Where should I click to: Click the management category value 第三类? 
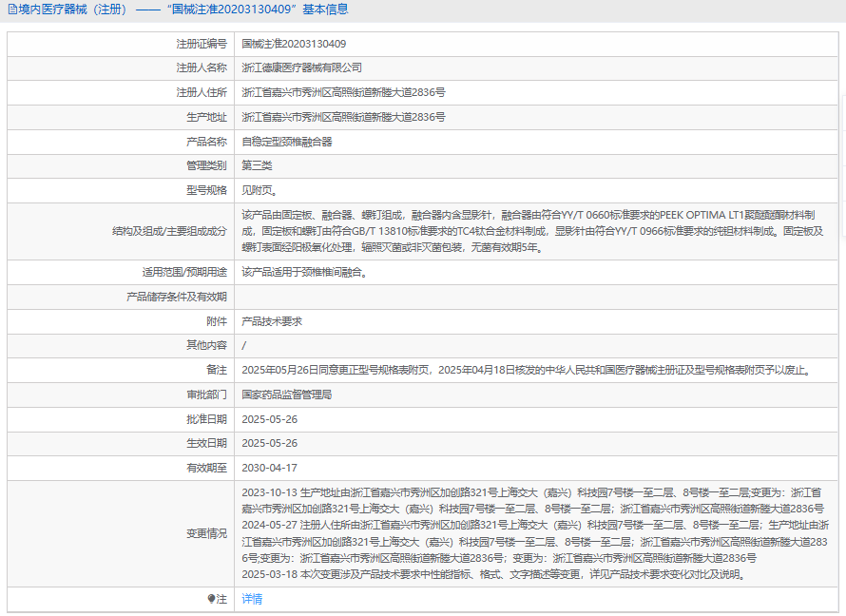point(257,166)
